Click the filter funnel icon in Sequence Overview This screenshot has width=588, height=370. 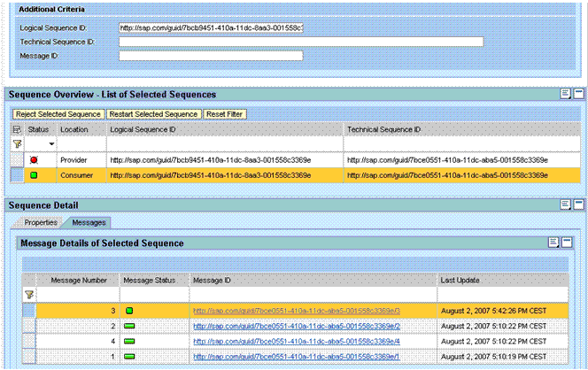pos(17,143)
